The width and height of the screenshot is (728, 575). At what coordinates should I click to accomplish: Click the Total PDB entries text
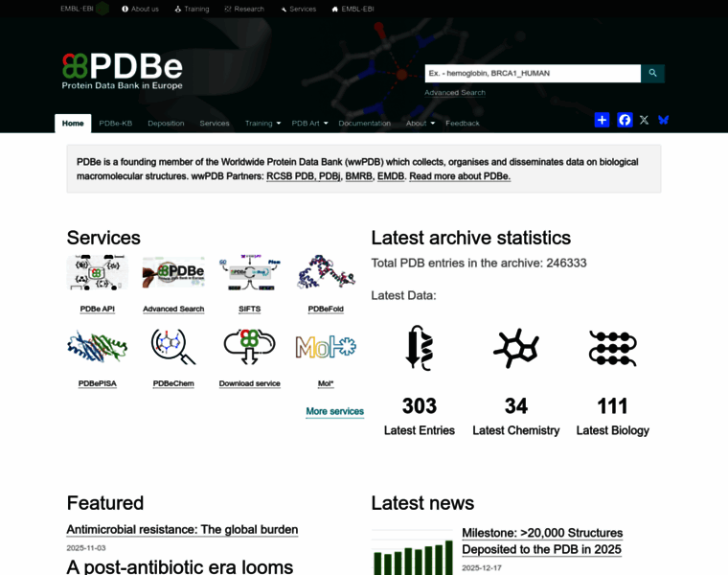pos(479,263)
